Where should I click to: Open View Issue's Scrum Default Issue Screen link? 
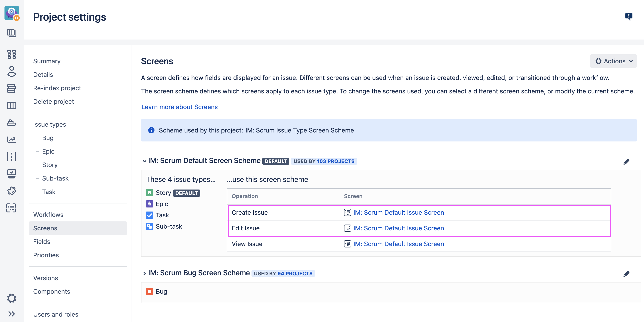click(x=398, y=244)
